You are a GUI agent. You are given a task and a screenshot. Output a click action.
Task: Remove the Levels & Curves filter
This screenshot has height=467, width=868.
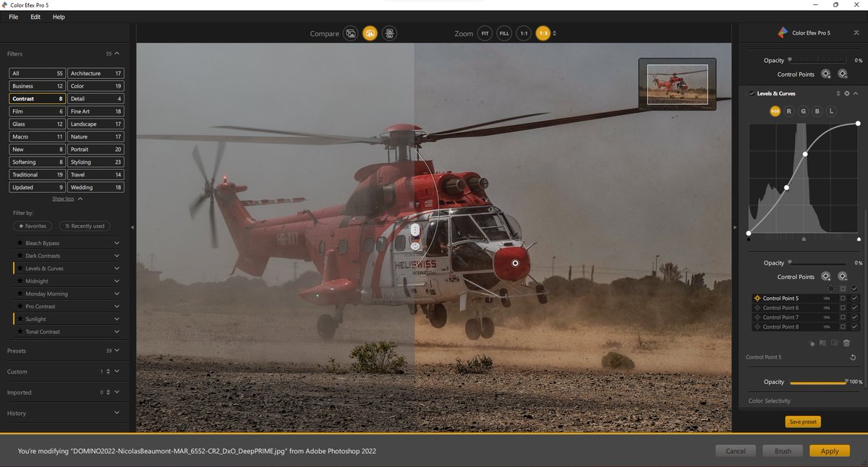(846, 93)
